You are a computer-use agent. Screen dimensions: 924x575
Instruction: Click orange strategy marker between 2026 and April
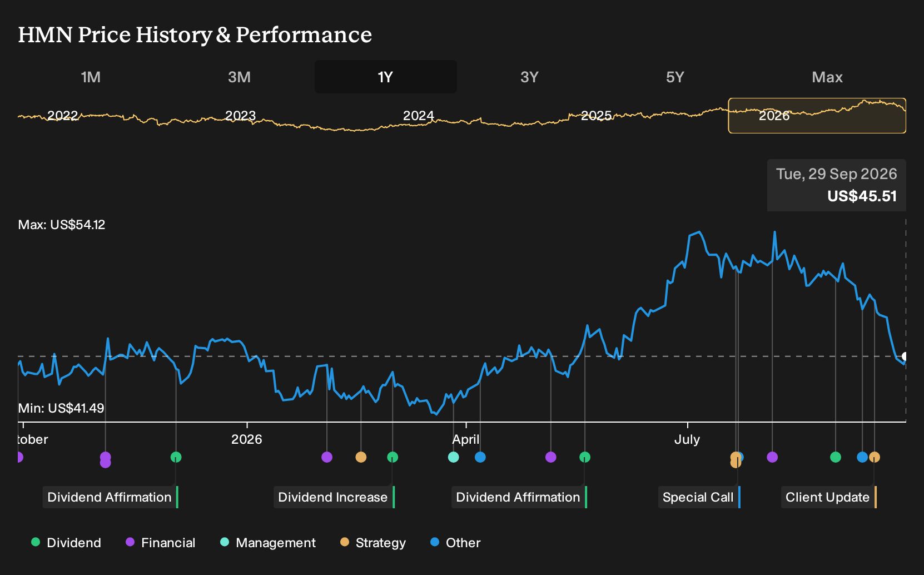[361, 457]
